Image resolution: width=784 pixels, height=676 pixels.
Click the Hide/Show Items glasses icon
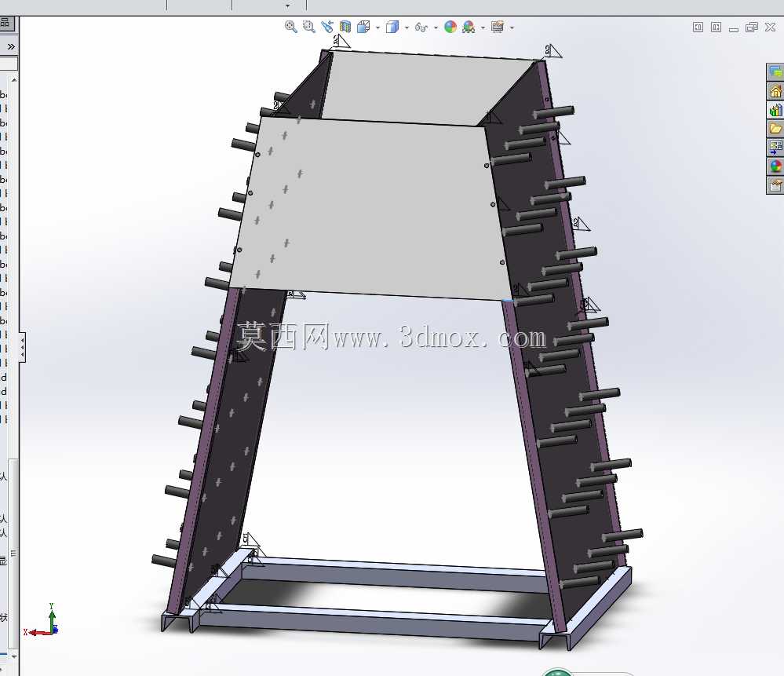421,27
